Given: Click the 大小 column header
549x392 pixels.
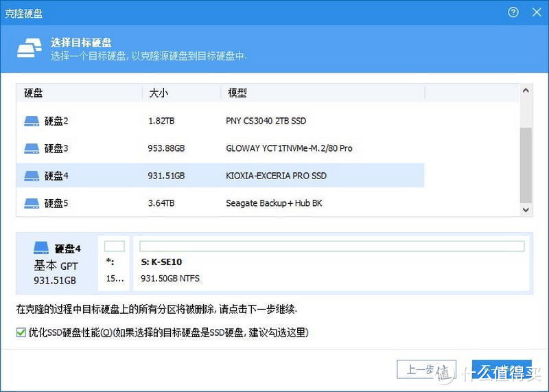Looking at the screenshot, I should tap(181, 93).
